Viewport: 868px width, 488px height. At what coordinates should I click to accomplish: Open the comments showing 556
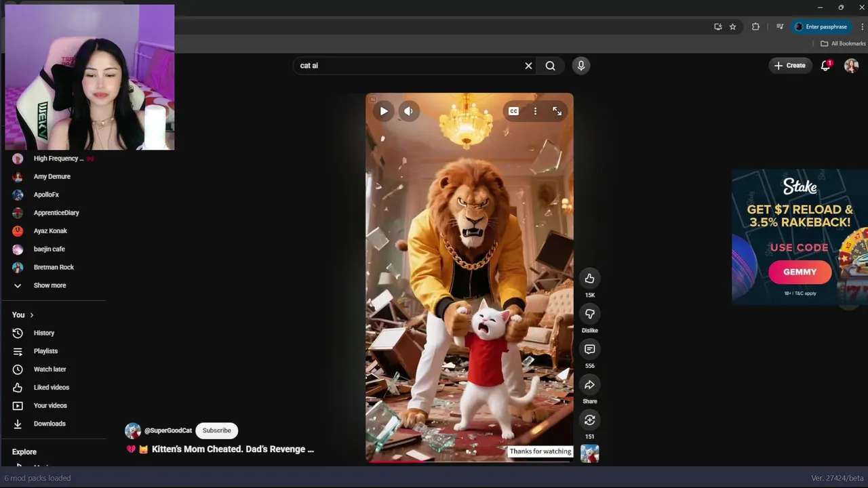click(x=589, y=349)
